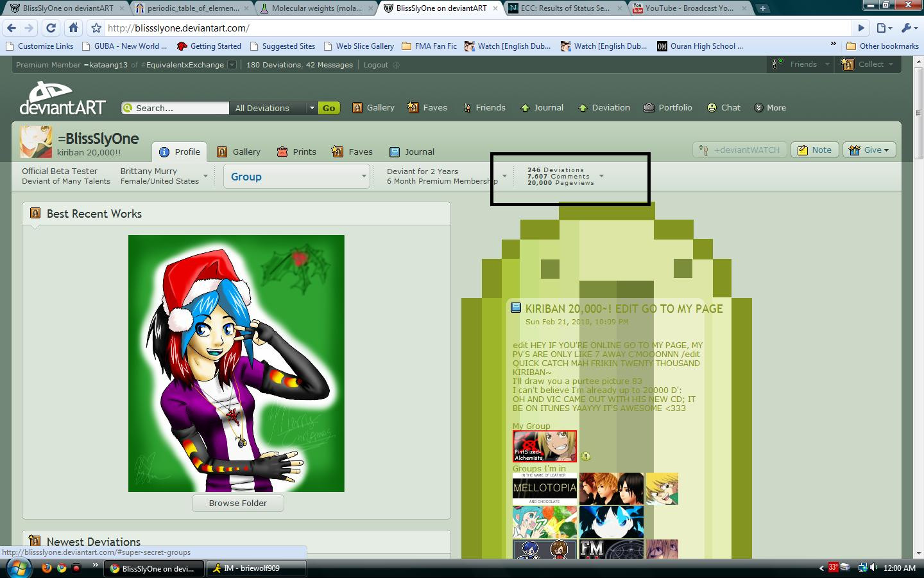Click the deviantART logo
924x578 pixels.
(62, 98)
